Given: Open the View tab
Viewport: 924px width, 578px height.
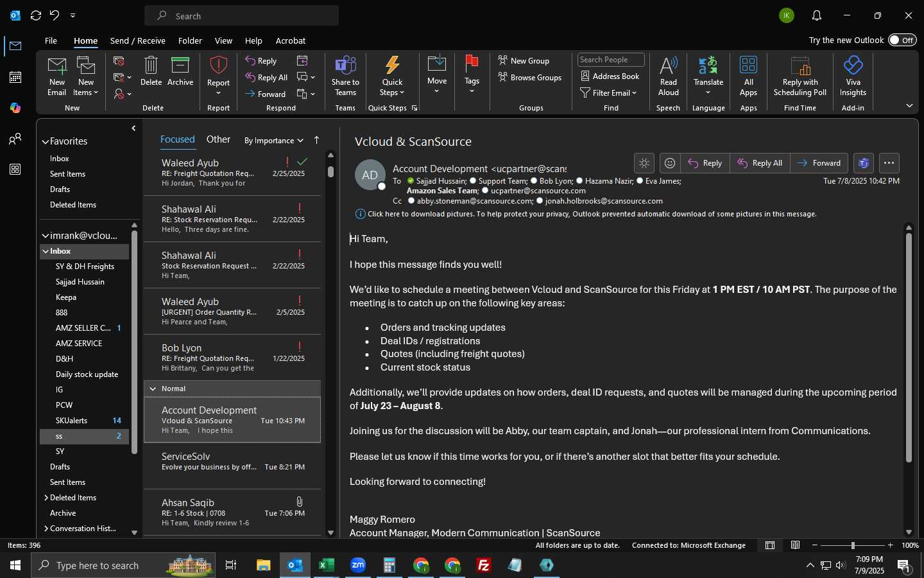Looking at the screenshot, I should click(x=223, y=40).
